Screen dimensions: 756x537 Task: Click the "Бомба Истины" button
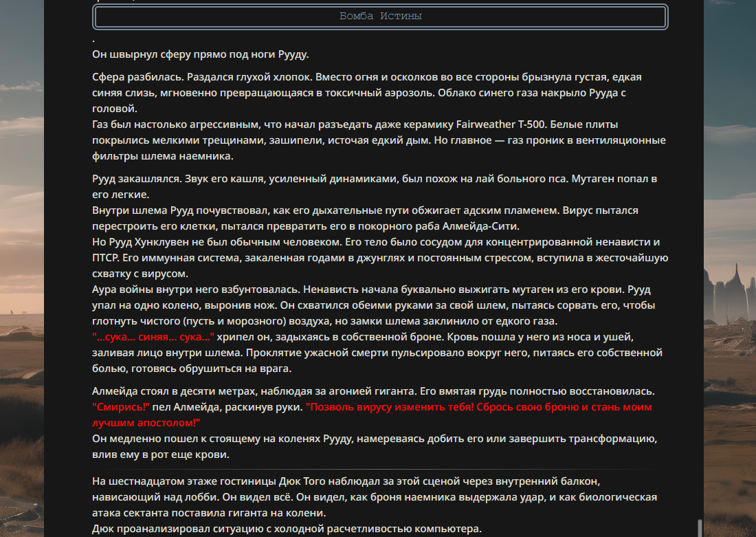(x=381, y=17)
